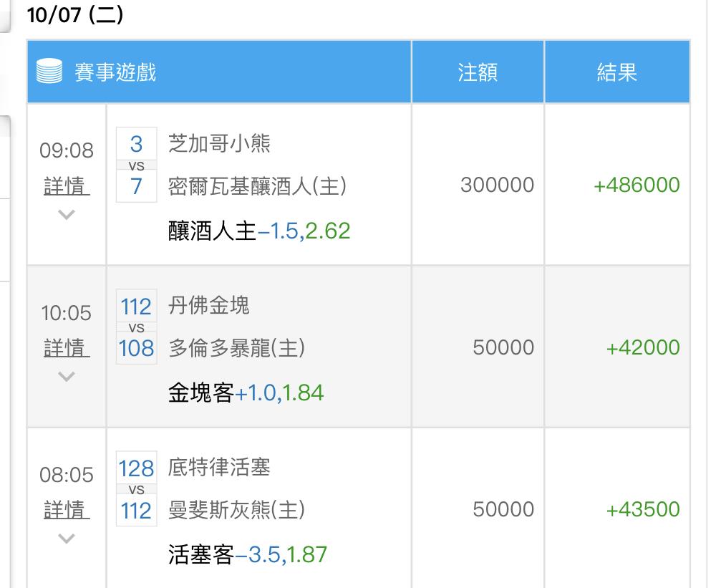Select the 3 vs 7 score box
Viewport: 716px width, 588px height.
coord(136,165)
